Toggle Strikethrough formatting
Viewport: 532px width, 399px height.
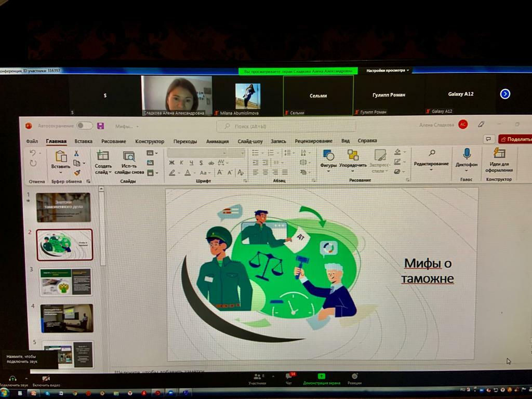pos(211,163)
